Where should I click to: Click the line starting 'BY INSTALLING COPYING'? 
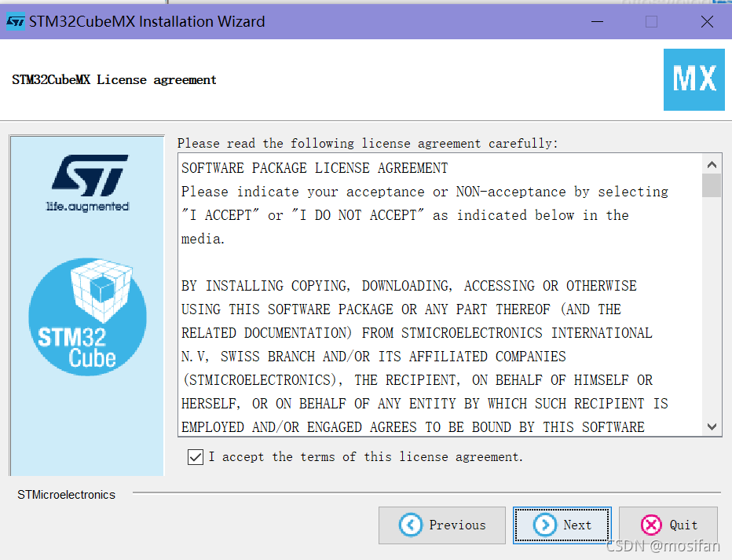coord(409,286)
